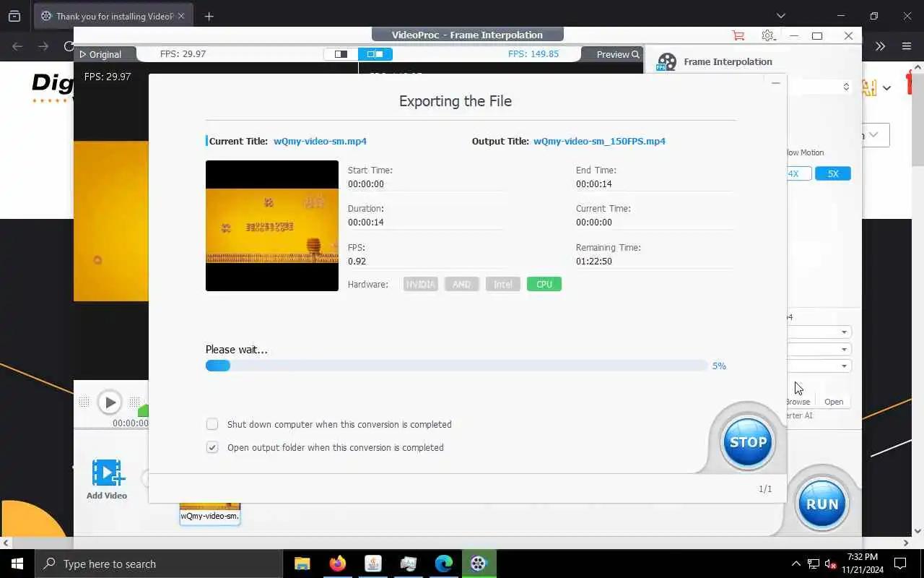Screen dimensions: 924x578
Task: Open File Explorer from taskbar
Action: tap(302, 564)
